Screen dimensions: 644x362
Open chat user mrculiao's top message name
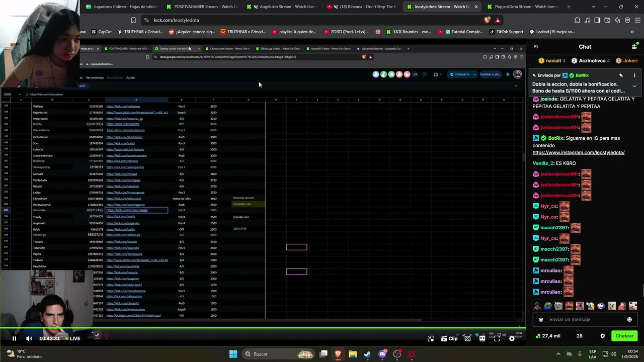coord(550,270)
